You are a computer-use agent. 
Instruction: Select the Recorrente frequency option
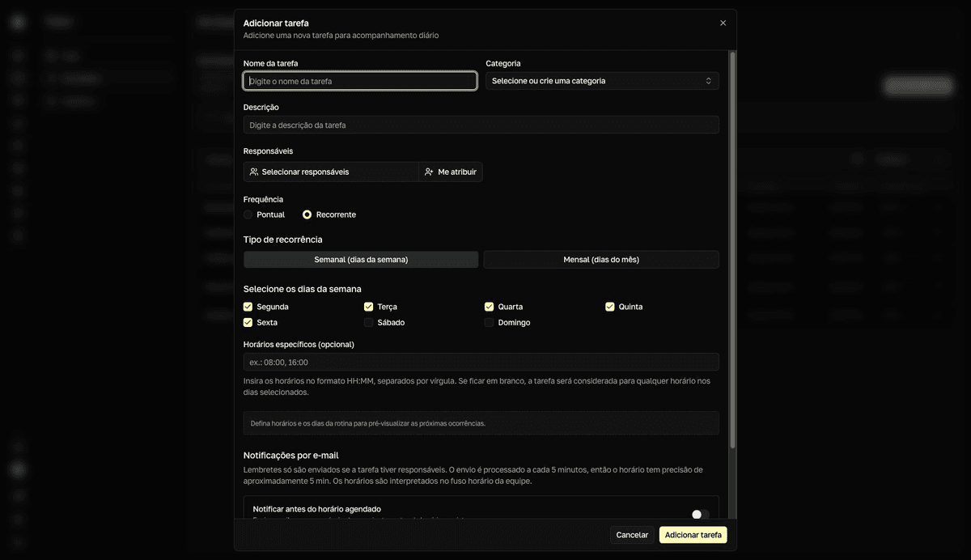pyautogui.click(x=307, y=214)
